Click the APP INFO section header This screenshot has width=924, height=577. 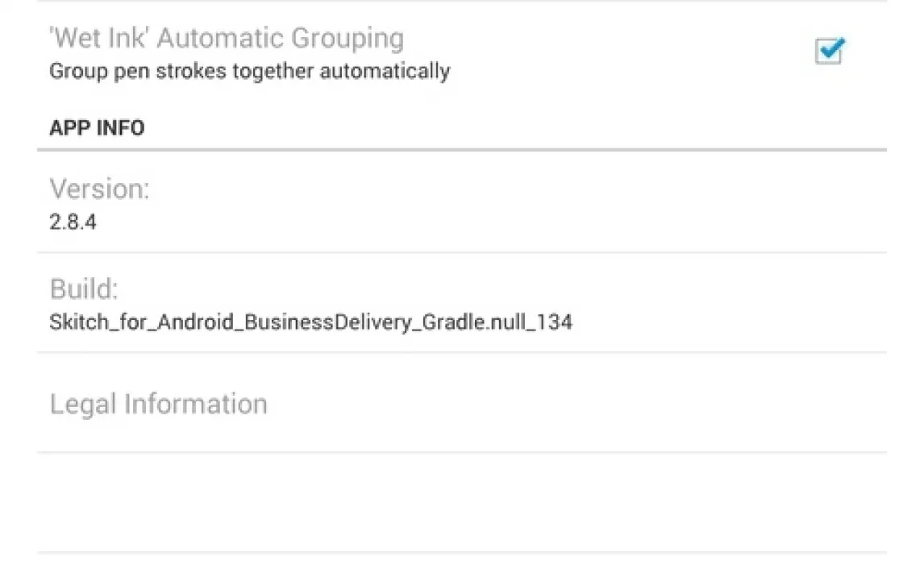click(97, 128)
